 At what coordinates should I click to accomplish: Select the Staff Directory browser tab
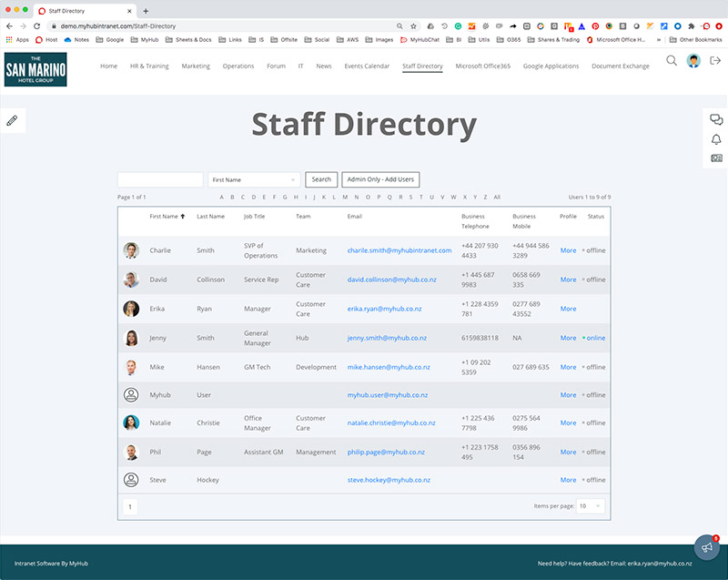point(85,11)
